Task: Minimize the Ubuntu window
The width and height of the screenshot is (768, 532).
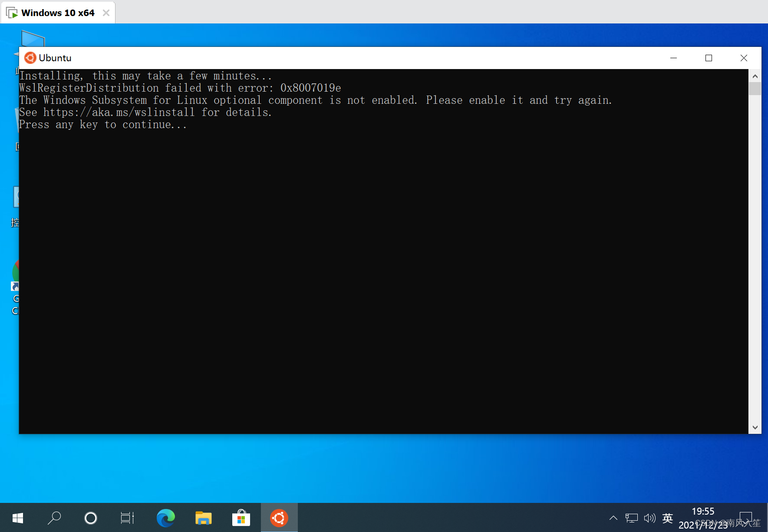Action: pos(674,58)
